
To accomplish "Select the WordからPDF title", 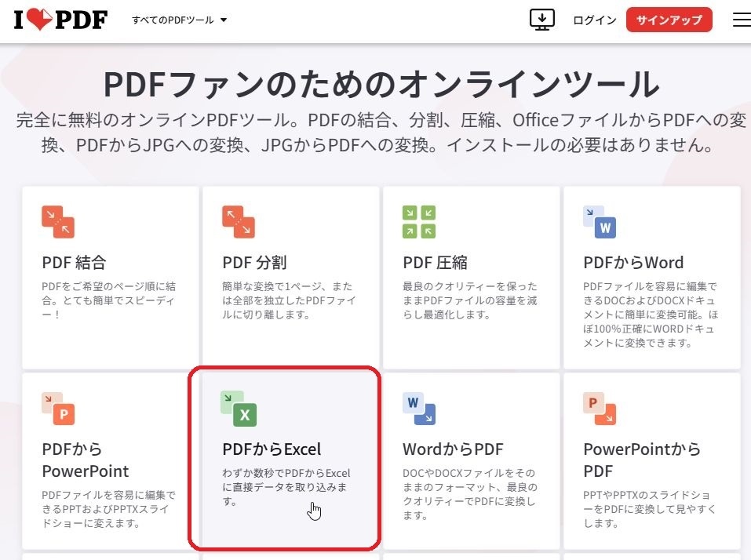I will [453, 449].
